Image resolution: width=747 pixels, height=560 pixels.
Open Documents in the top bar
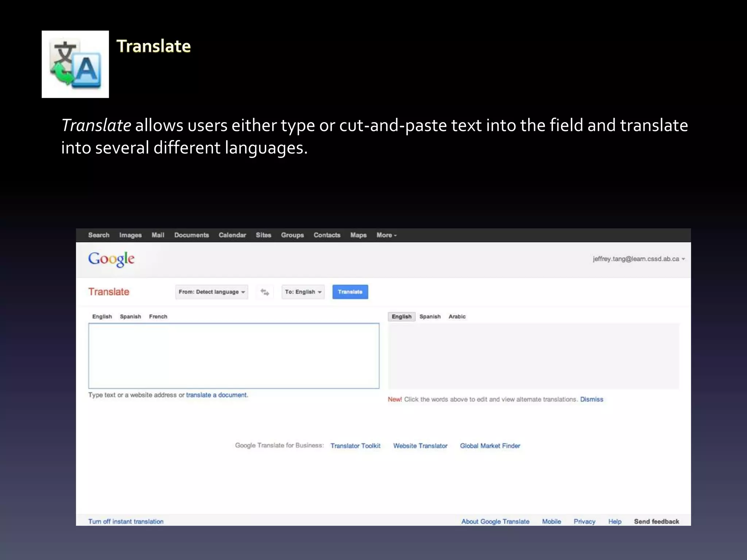tap(191, 235)
